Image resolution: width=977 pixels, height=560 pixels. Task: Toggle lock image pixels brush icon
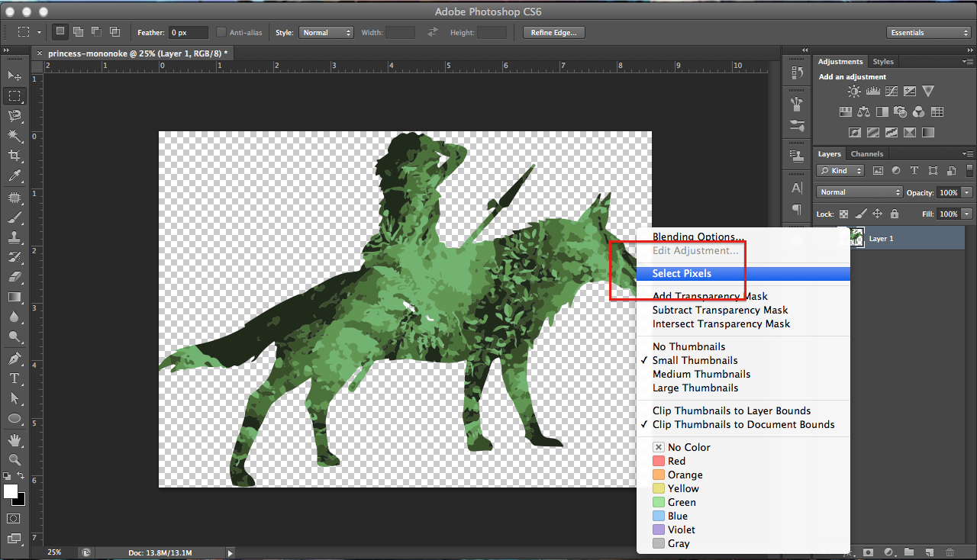pos(860,214)
